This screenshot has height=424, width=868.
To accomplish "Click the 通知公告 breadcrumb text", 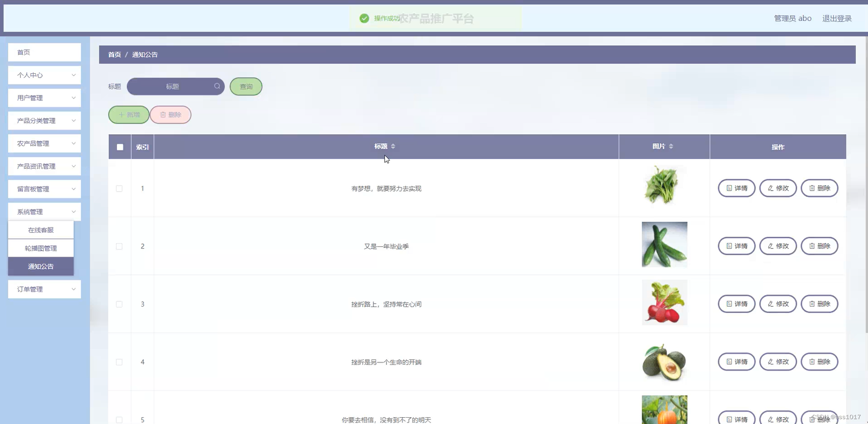I will pos(145,54).
